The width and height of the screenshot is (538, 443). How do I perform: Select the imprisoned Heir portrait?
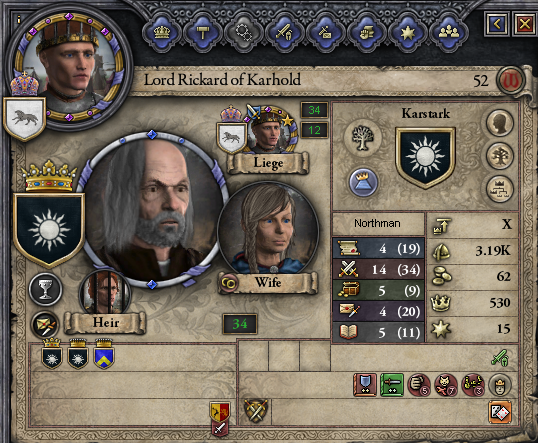[x=105, y=292]
